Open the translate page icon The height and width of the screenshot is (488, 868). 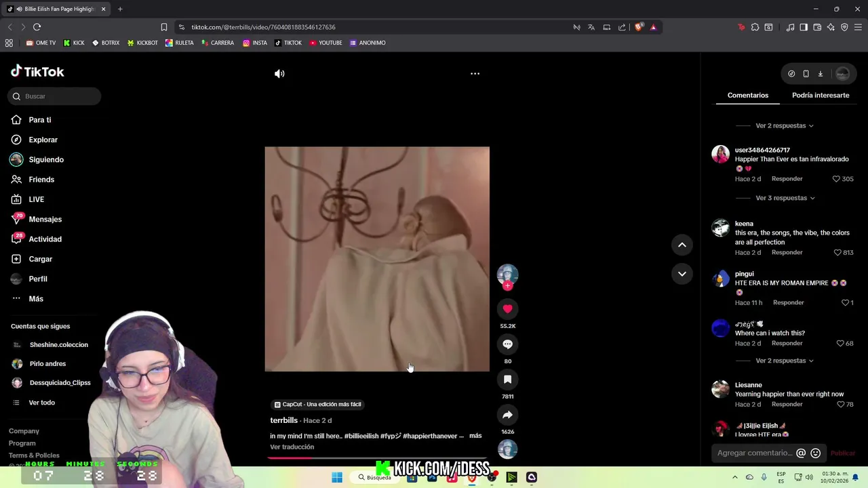click(591, 27)
